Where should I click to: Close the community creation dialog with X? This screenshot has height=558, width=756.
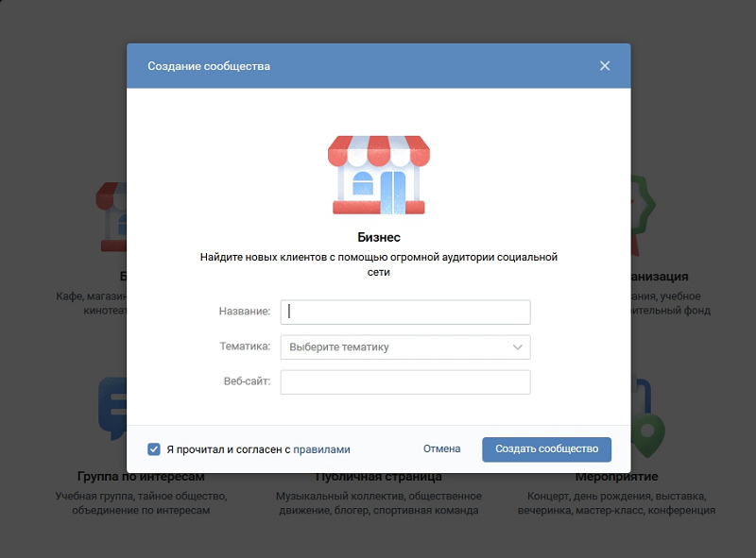[605, 66]
